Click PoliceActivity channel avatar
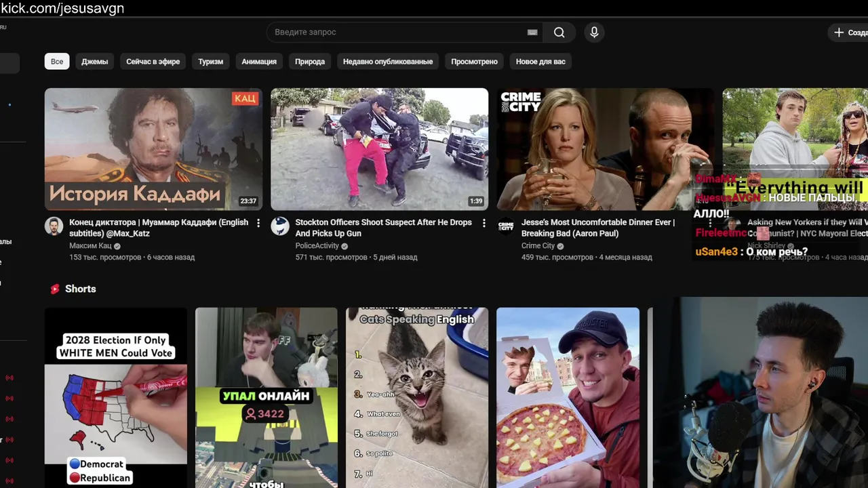This screenshot has width=868, height=488. (x=280, y=226)
